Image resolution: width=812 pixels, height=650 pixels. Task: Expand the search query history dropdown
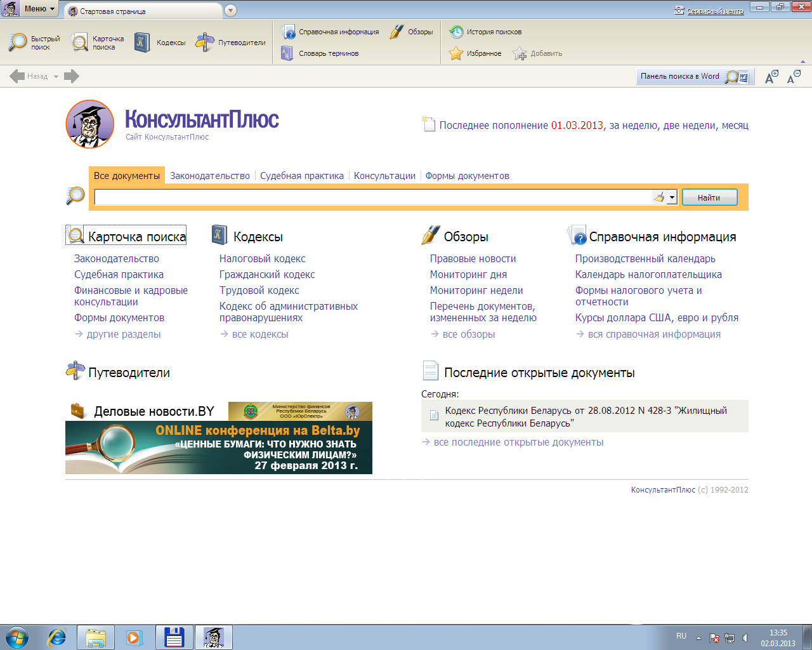(672, 197)
